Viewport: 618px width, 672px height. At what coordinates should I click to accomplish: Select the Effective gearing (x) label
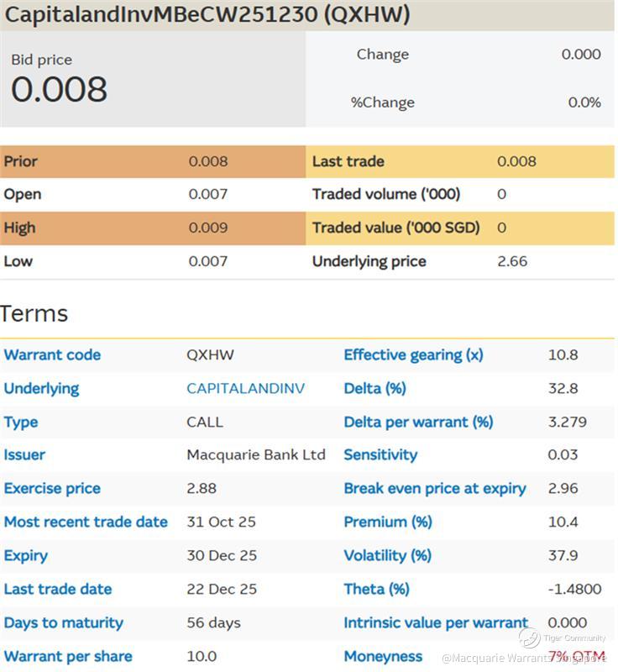413,354
